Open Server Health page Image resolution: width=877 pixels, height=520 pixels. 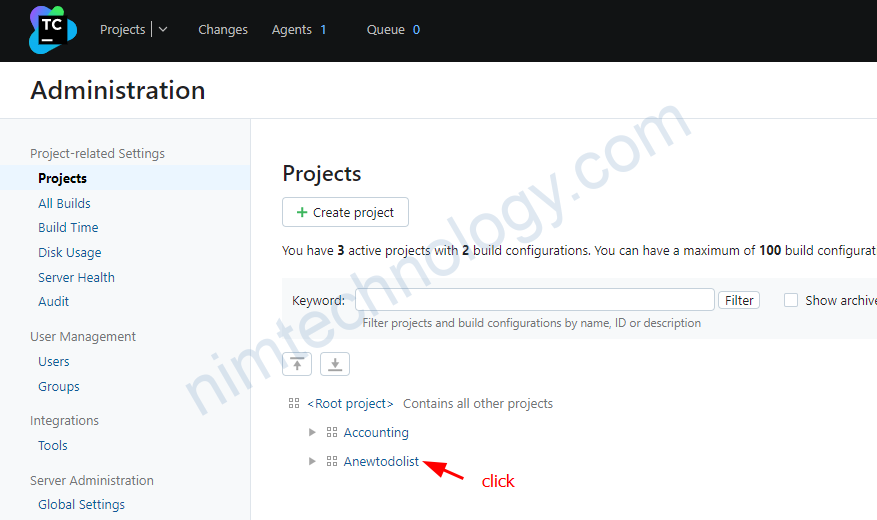pos(76,277)
